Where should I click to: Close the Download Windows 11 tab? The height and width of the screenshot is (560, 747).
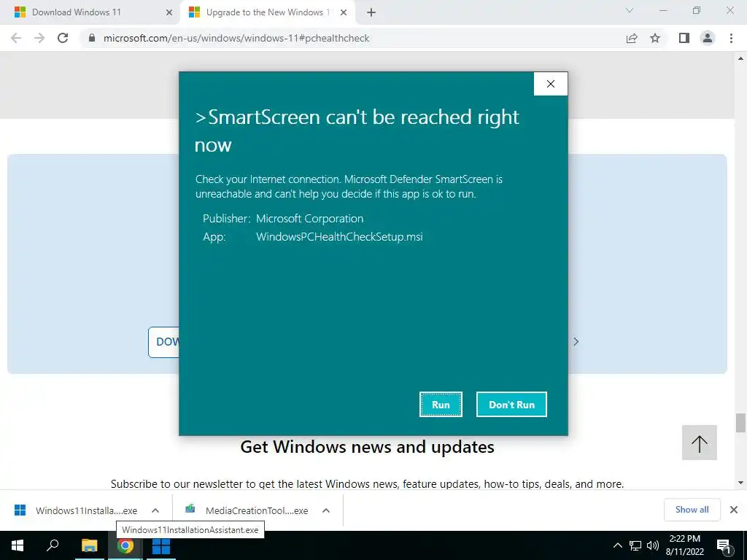(169, 13)
